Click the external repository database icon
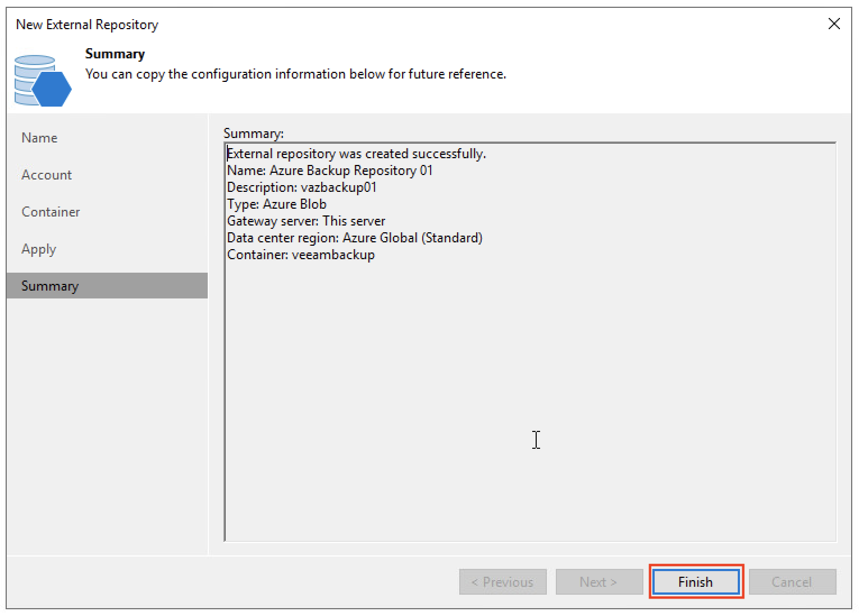 tap(43, 80)
